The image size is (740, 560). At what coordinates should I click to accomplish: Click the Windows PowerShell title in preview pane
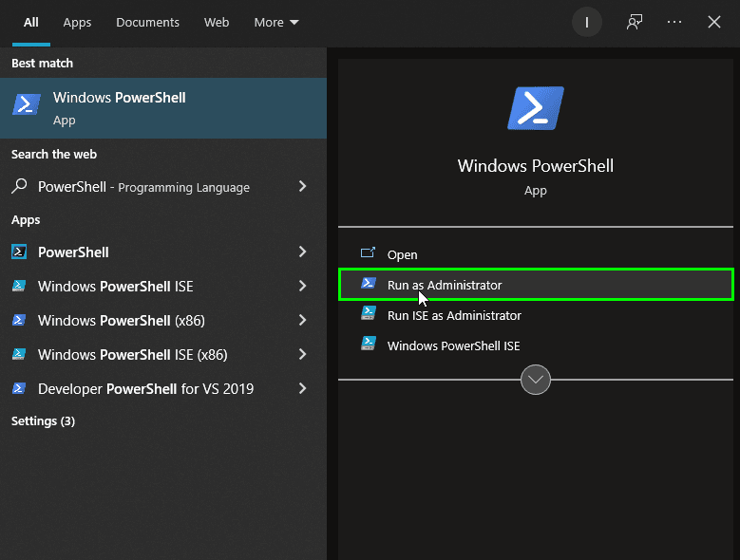click(x=536, y=166)
